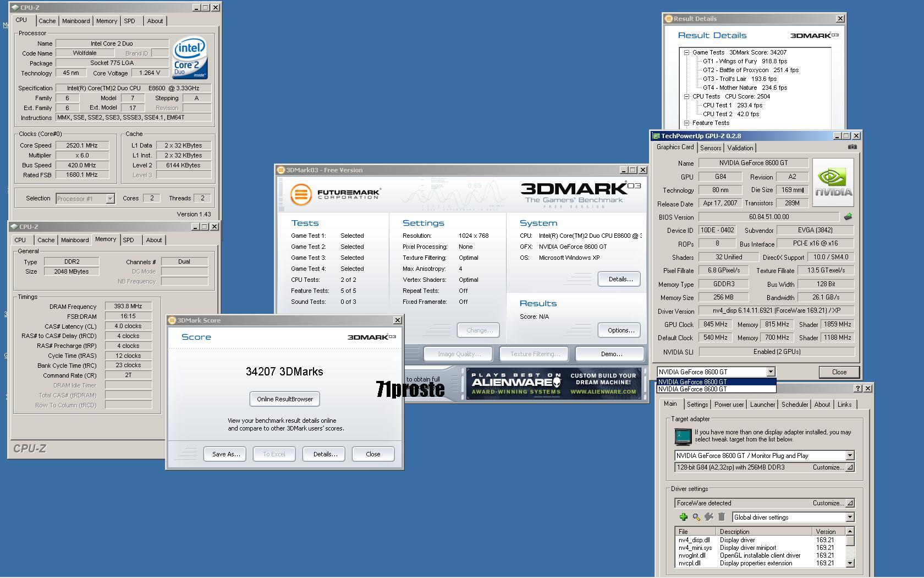Click the orange icon in 3DMark Score title bar
The image size is (924, 578).
(x=172, y=320)
